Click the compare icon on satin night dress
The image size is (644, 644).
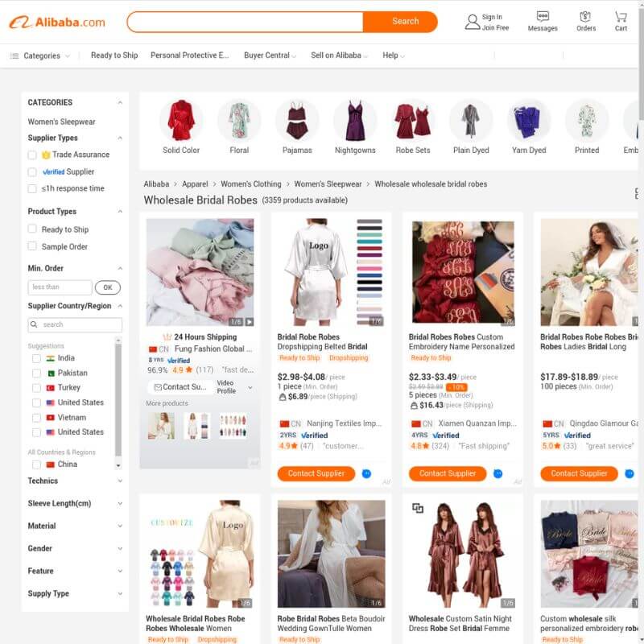[x=418, y=508]
